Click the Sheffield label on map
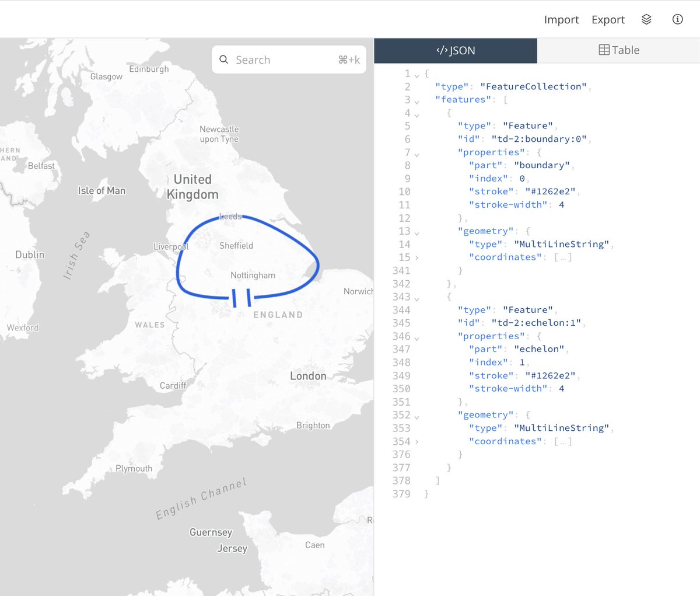This screenshot has height=596, width=700. [x=236, y=246]
